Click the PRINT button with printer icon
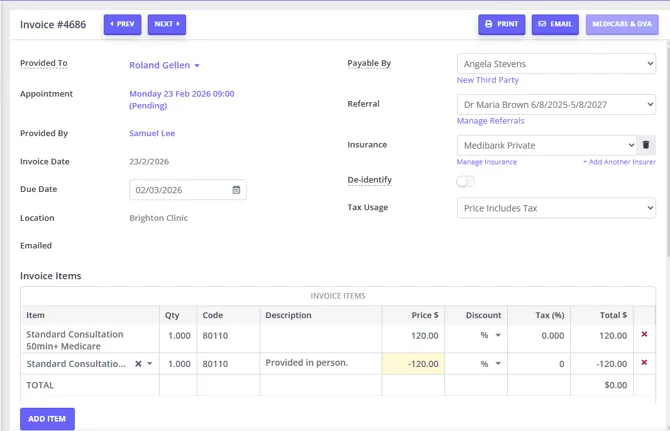Image resolution: width=670 pixels, height=431 pixels. 501,24
